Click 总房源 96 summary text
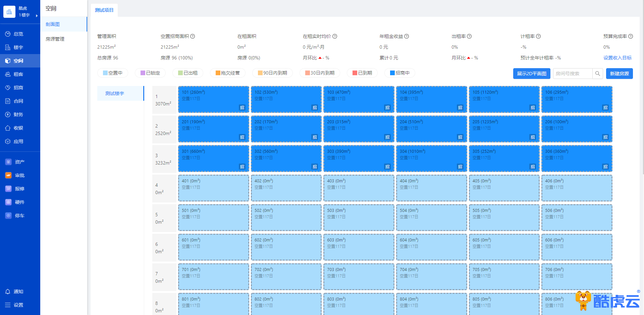The width and height of the screenshot is (644, 315). tap(108, 58)
